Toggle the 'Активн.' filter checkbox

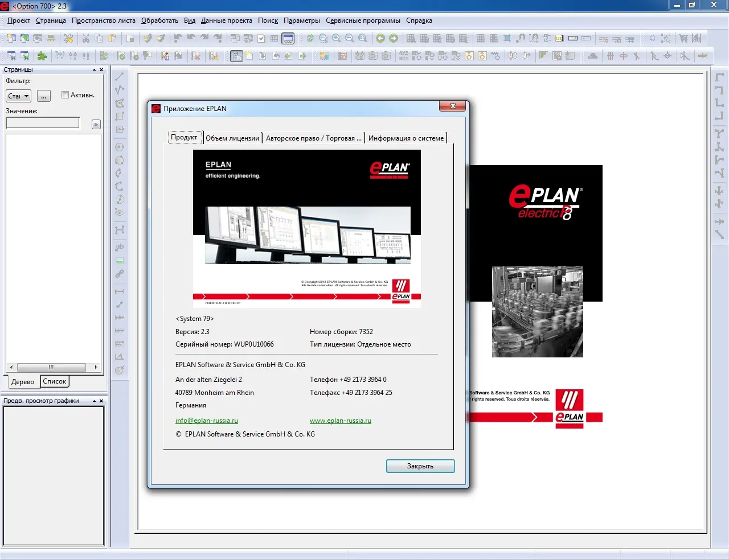65,95
